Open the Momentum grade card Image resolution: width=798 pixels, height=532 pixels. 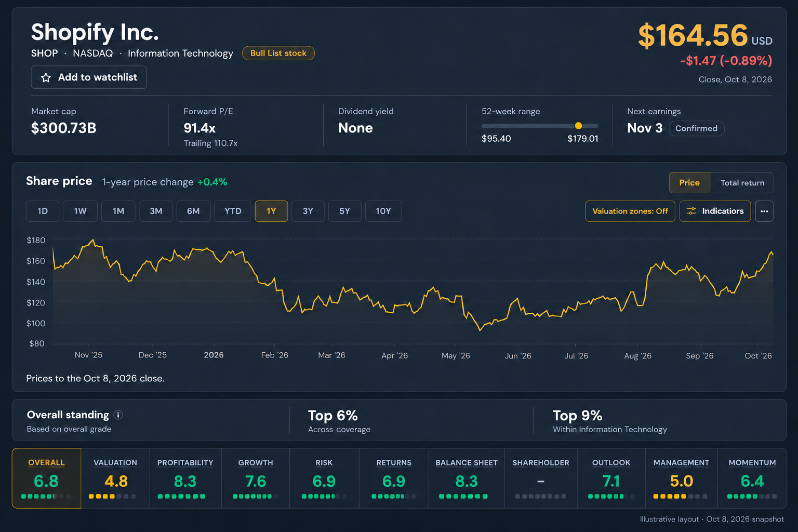pyautogui.click(x=752, y=478)
